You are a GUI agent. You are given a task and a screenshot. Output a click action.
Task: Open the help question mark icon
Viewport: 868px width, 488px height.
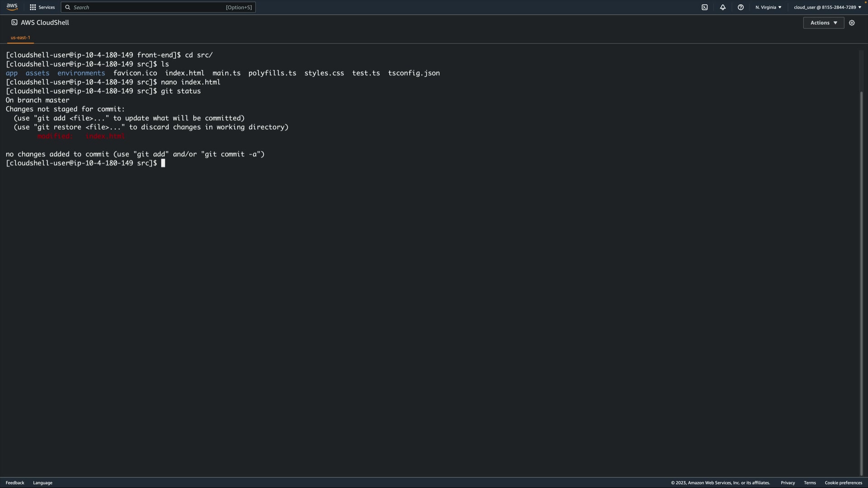[x=741, y=7]
